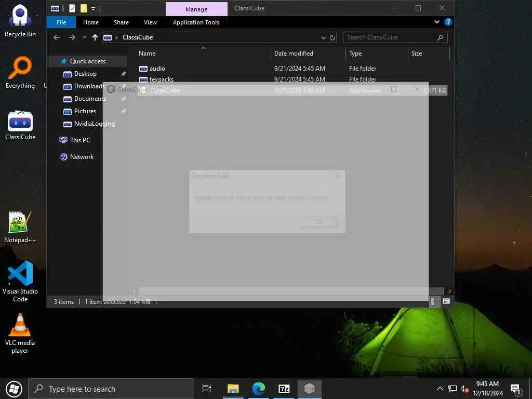The width and height of the screenshot is (532, 399).
Task: Select the VLC media player desktop icon
Action: pos(20,334)
